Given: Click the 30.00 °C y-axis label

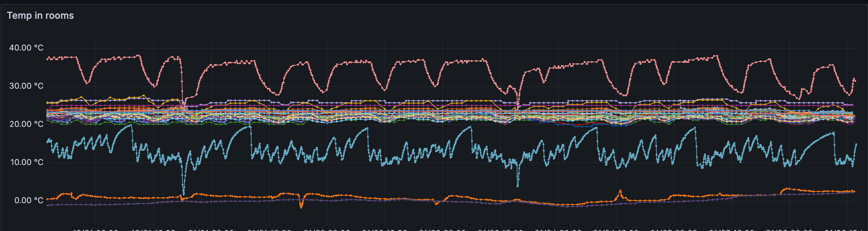Looking at the screenshot, I should (26, 86).
